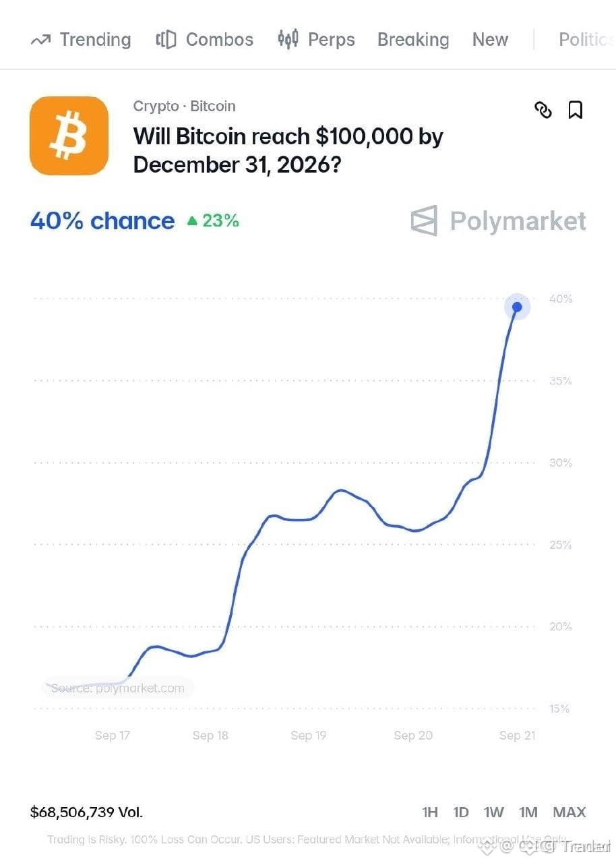The width and height of the screenshot is (616, 863).
Task: Click the Crypto category link
Action: [x=156, y=106]
